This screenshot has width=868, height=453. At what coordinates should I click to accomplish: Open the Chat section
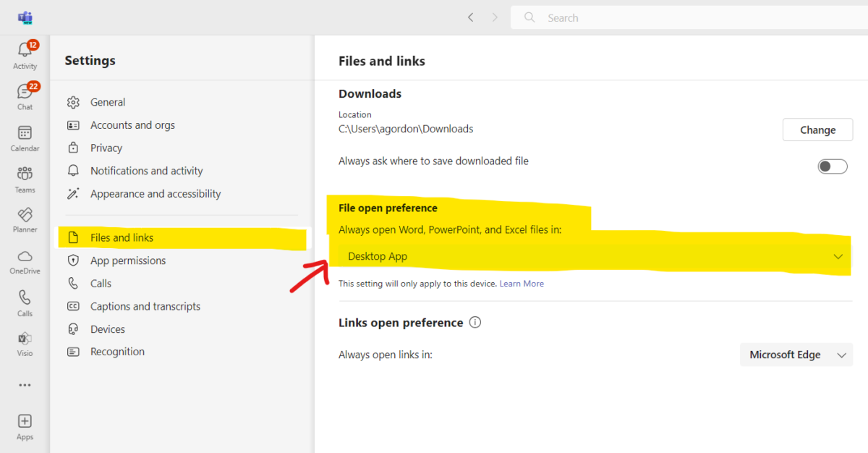(x=25, y=96)
